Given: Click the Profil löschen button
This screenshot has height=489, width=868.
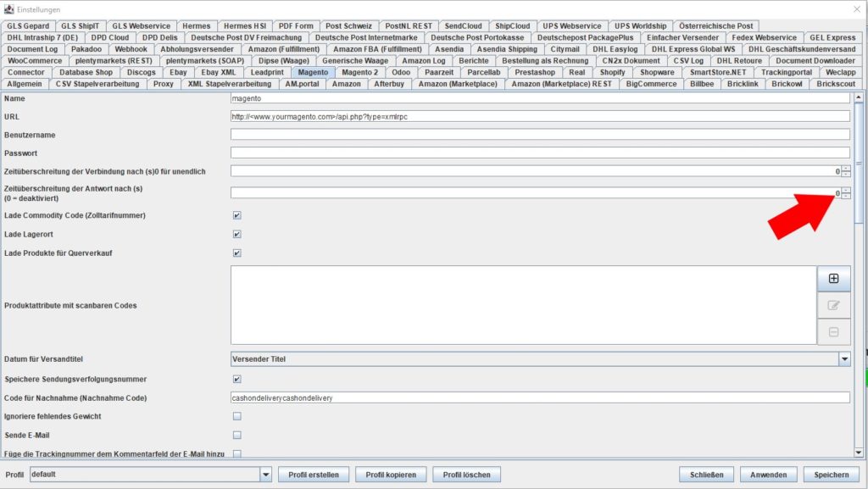Looking at the screenshot, I should tap(467, 475).
